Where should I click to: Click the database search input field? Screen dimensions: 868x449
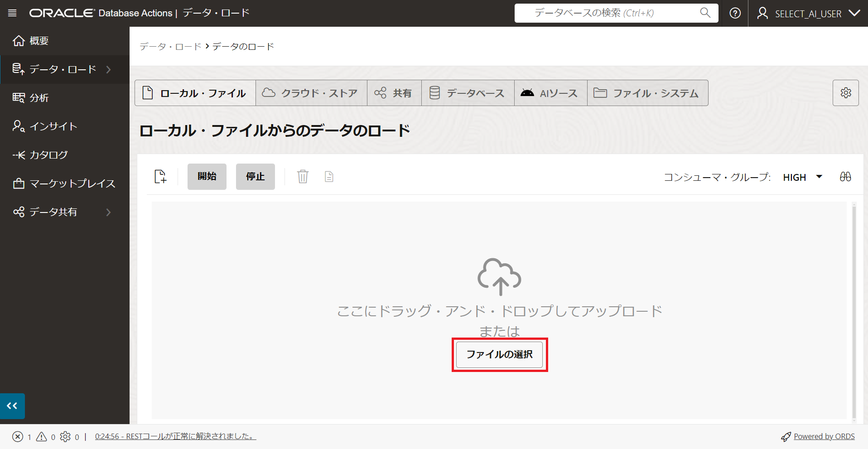tap(607, 13)
